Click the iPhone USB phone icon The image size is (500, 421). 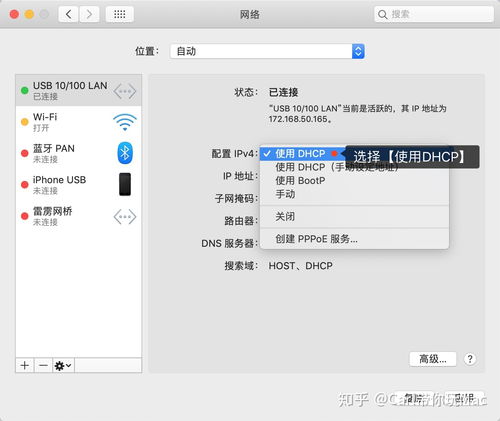click(125, 184)
